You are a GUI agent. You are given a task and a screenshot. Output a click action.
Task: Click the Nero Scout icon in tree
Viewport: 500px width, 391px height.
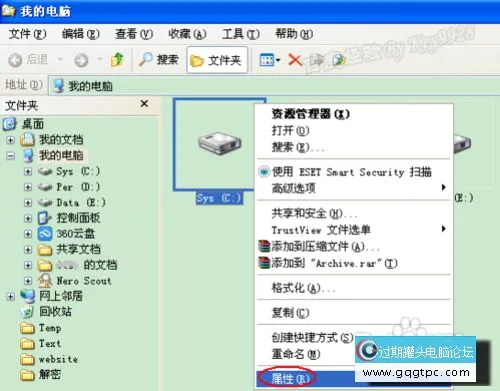(x=45, y=281)
